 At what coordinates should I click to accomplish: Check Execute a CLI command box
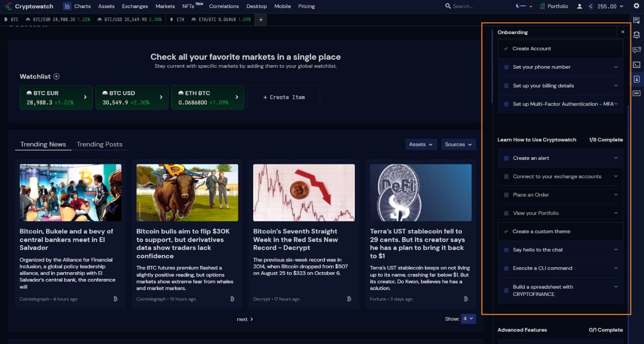506,269
